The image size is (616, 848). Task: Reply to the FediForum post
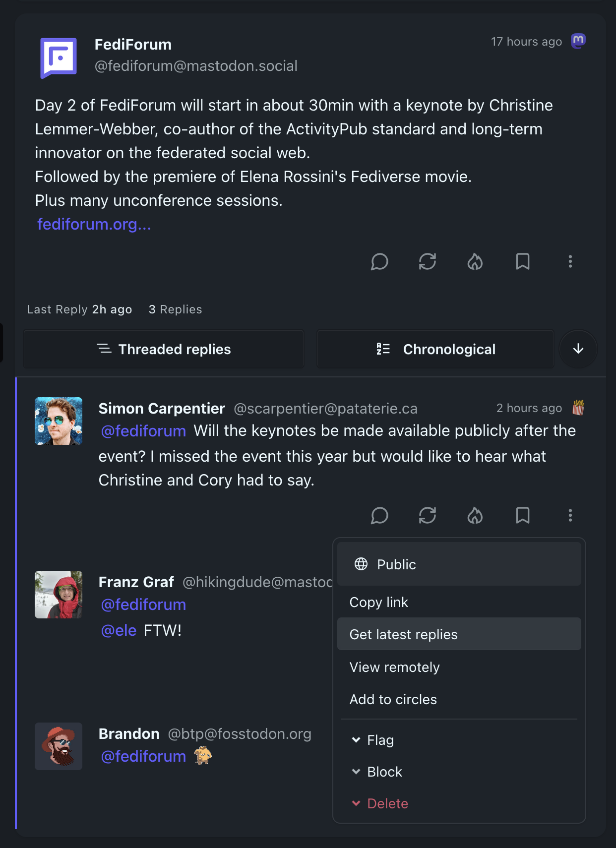[379, 261]
